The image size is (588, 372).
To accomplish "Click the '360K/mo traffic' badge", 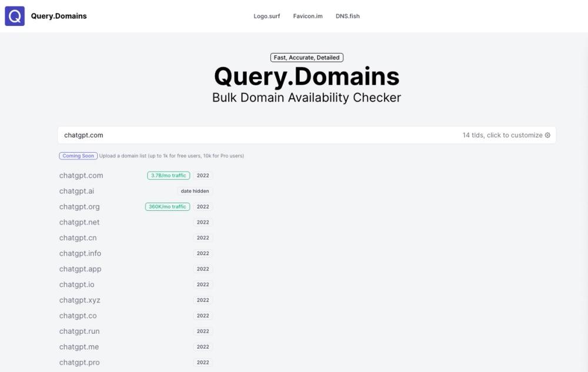I will (167, 207).
